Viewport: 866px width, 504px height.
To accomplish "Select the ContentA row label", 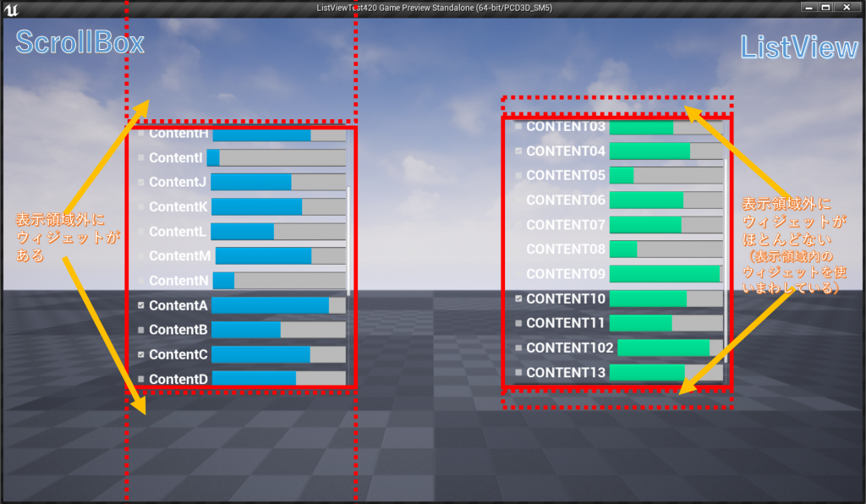I will coord(178,305).
